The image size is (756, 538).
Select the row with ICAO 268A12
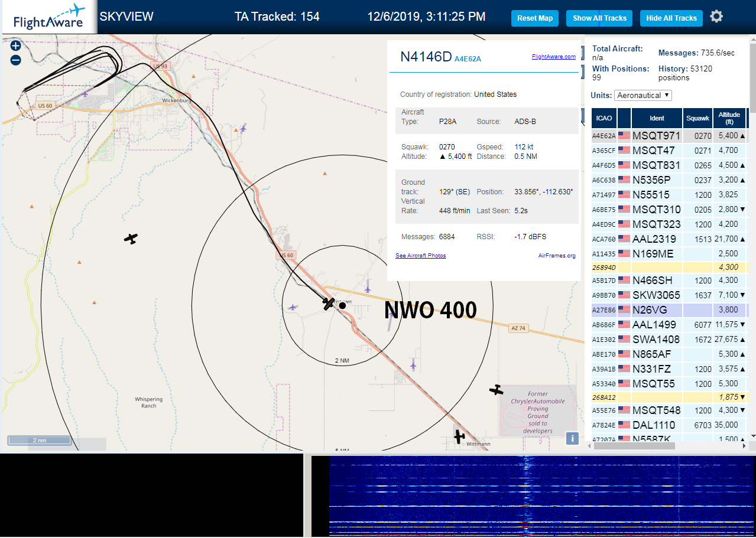point(669,397)
